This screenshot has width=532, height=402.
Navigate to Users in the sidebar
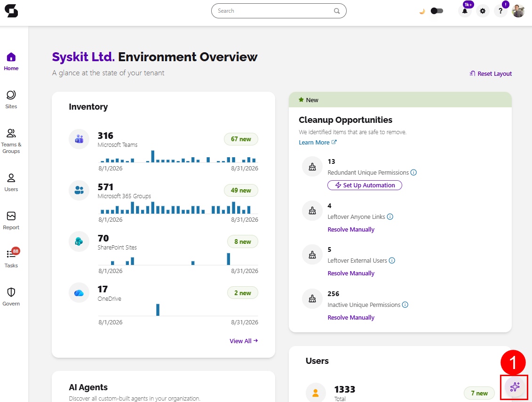[11, 183]
